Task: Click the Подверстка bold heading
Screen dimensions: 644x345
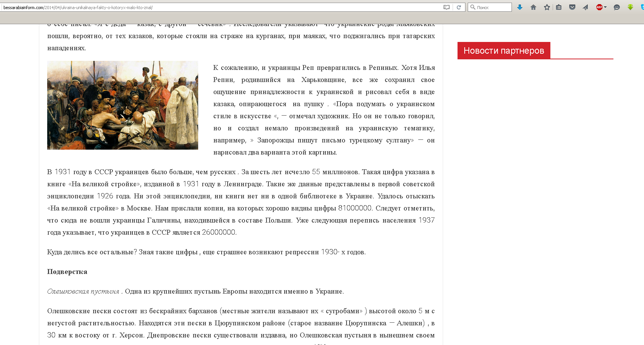Action: pyautogui.click(x=67, y=272)
